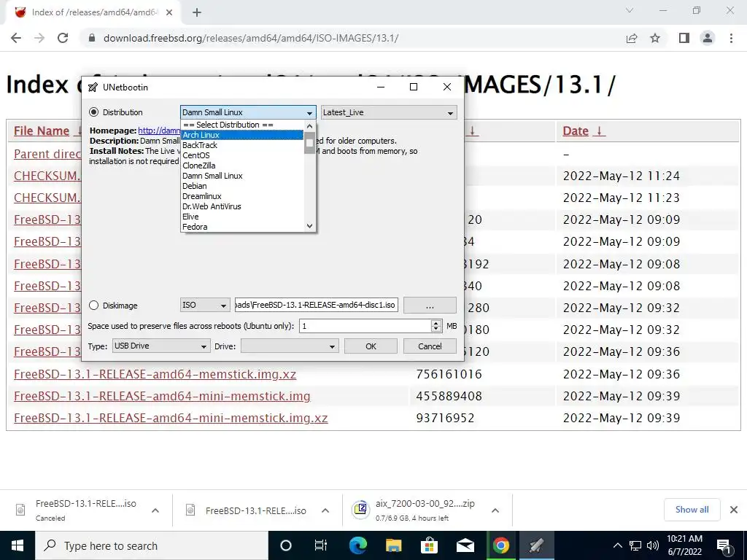The height and width of the screenshot is (560, 747).
Task: Open options for the canceled FreeBSD download
Action: pyautogui.click(x=155, y=510)
